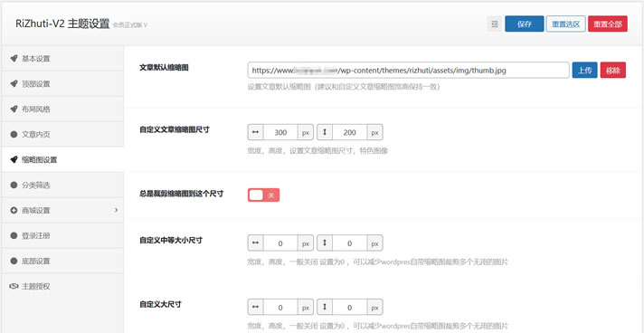
Task: Click the default thumbnail URL input field
Action: (x=408, y=71)
